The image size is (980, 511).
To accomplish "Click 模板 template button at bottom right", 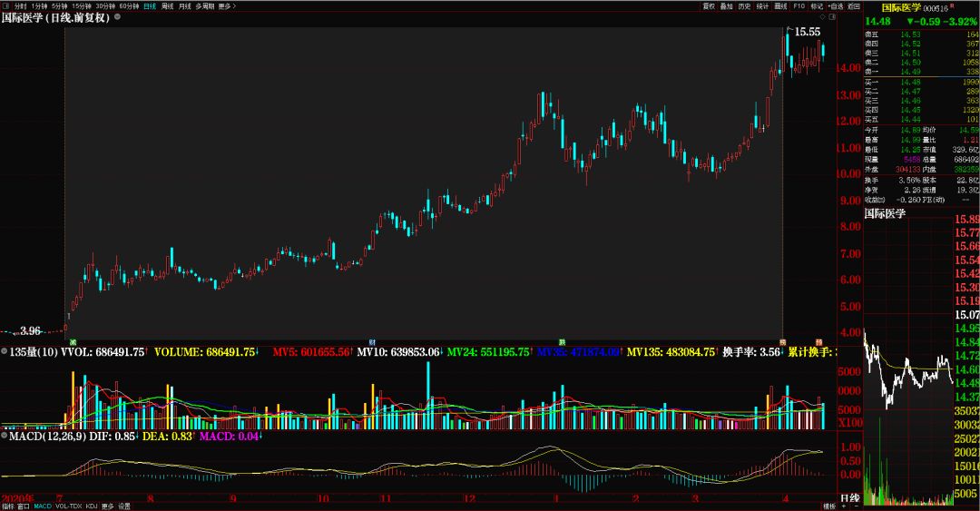I will point(829,506).
